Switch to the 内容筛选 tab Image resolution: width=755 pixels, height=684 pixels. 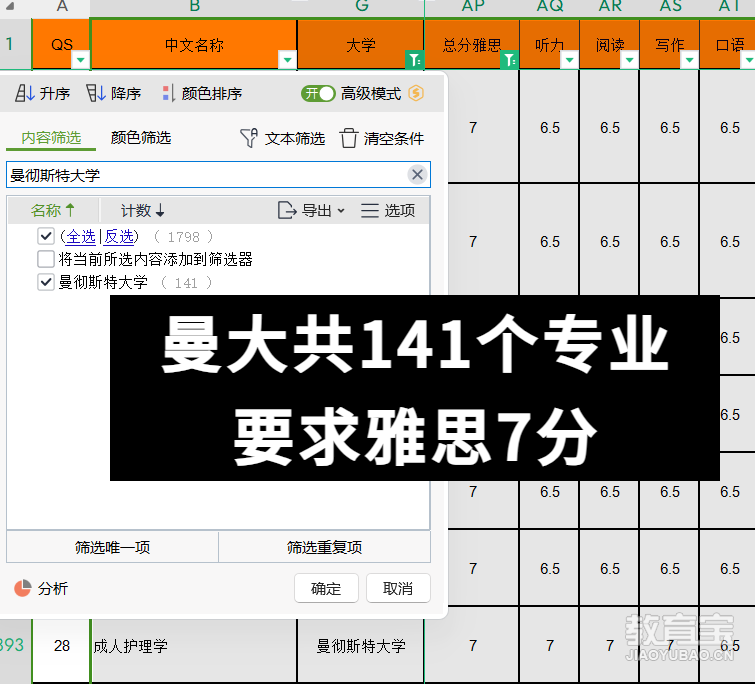pos(51,138)
